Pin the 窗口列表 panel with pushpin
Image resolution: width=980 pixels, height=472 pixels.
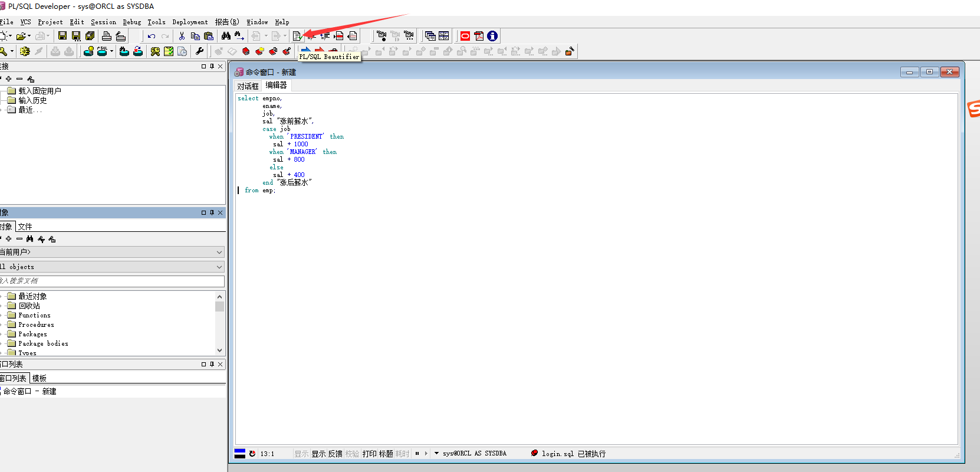click(x=212, y=364)
